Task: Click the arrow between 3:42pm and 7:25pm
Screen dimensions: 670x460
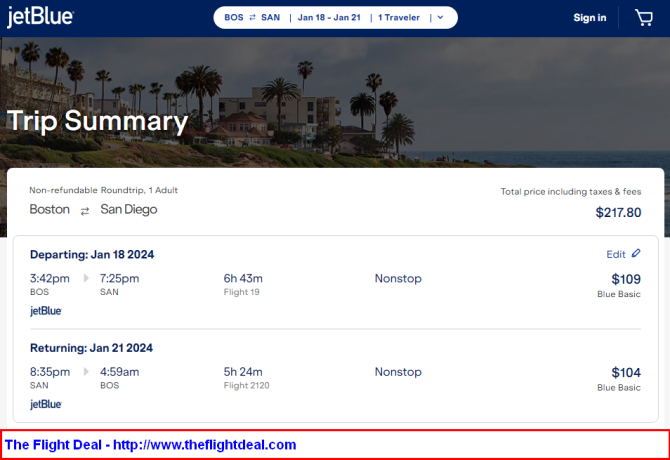Action: [86, 278]
